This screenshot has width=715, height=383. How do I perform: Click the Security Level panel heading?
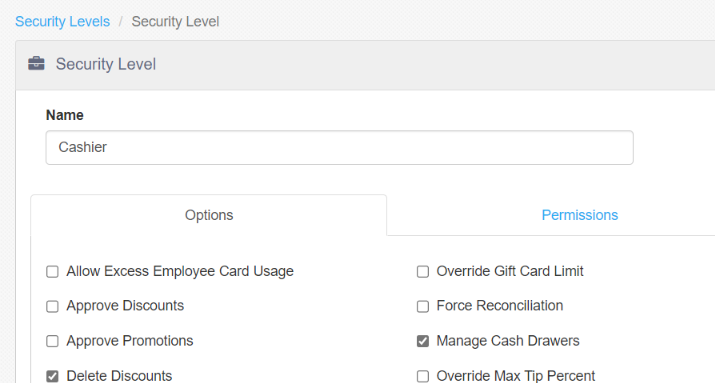[x=106, y=64]
